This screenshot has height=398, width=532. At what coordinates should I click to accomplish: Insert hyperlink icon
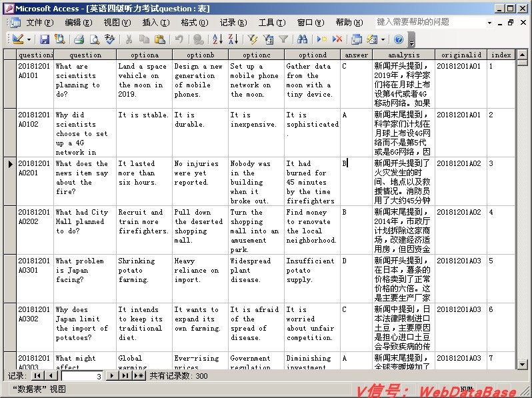(x=198, y=39)
